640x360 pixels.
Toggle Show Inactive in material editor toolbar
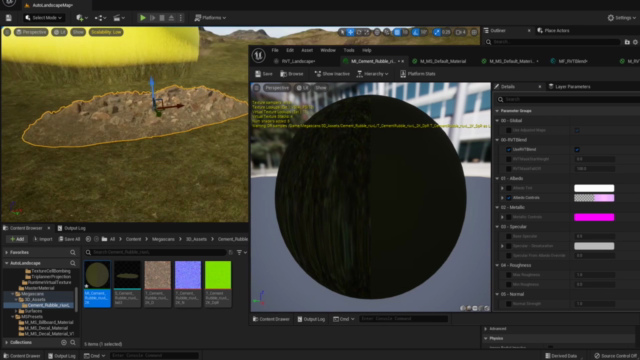pyautogui.click(x=332, y=74)
